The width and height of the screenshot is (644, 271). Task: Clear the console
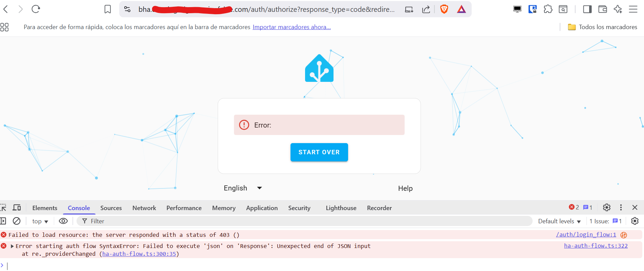(17, 221)
